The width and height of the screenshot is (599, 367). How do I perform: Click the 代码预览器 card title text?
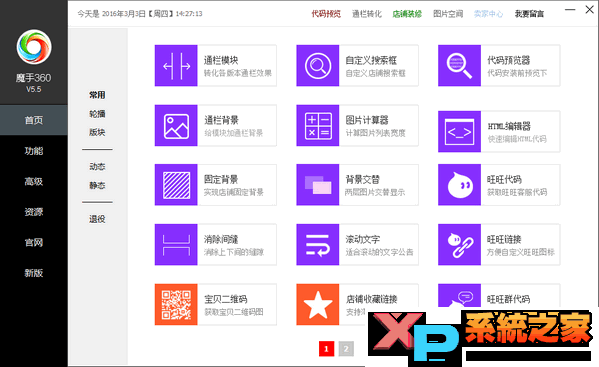pyautogui.click(x=509, y=60)
